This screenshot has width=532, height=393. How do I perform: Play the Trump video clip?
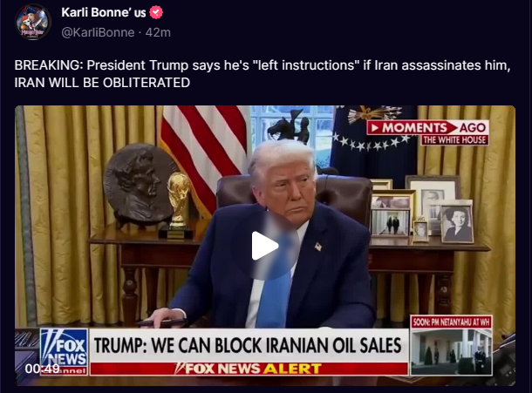(x=265, y=246)
